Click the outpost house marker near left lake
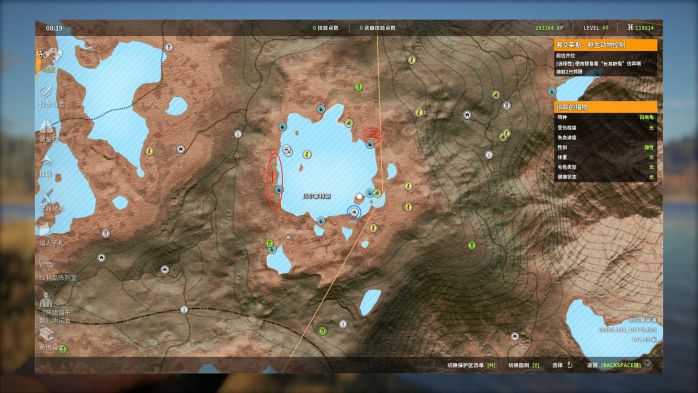This screenshot has height=393, width=698. click(181, 149)
